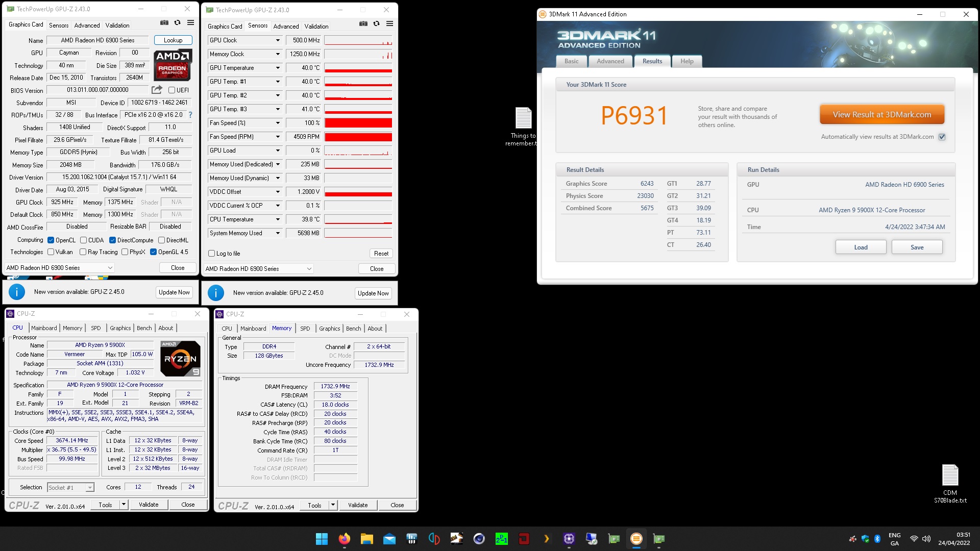Click the purple CPU-Z icon in taskbar

pos(569,539)
